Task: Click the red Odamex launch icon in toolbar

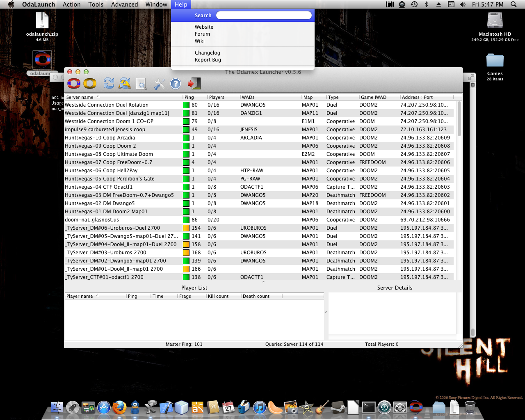Action: (74, 84)
